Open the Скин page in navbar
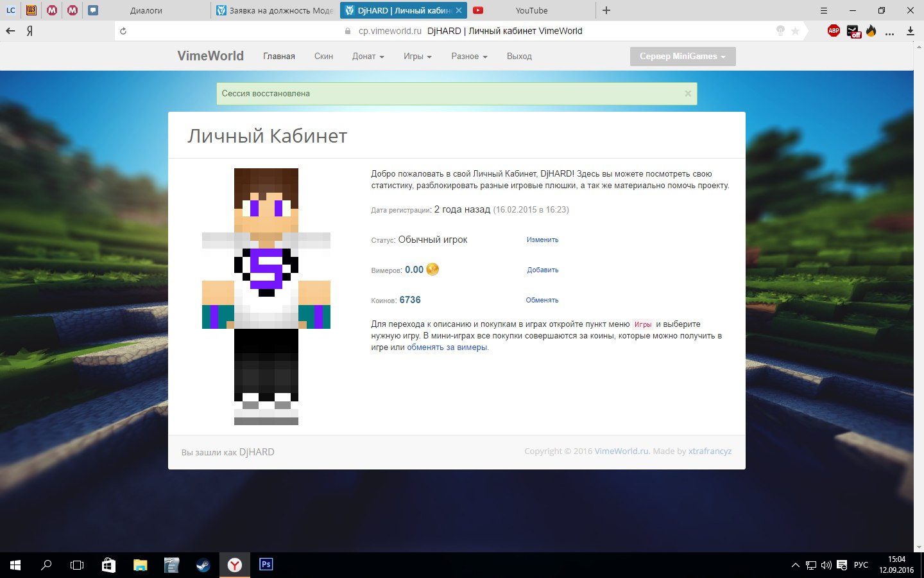 [x=323, y=57]
